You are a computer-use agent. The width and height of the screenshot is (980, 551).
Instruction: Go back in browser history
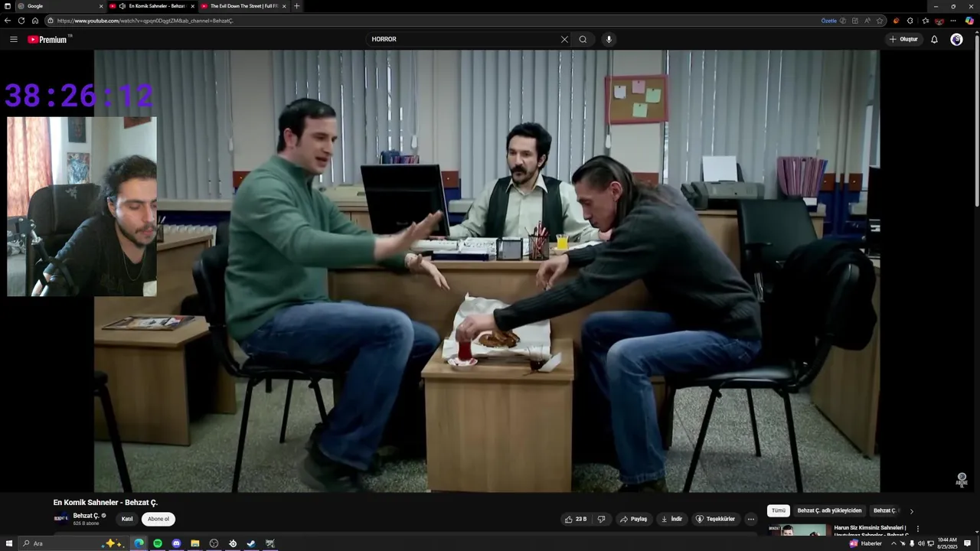8,21
